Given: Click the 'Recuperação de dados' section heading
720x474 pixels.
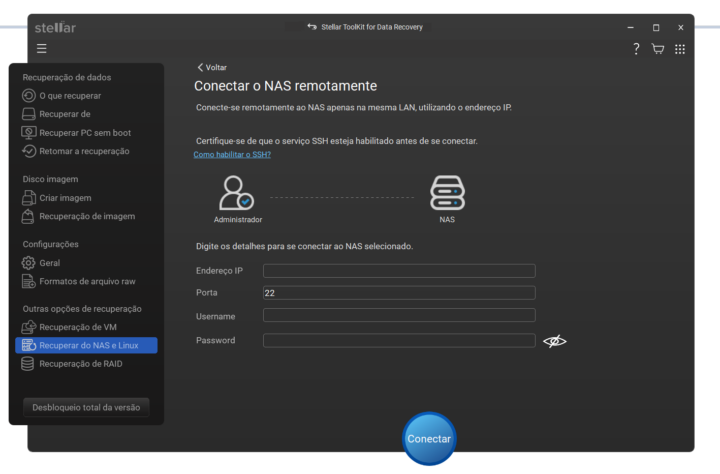Looking at the screenshot, I should pos(67,78).
